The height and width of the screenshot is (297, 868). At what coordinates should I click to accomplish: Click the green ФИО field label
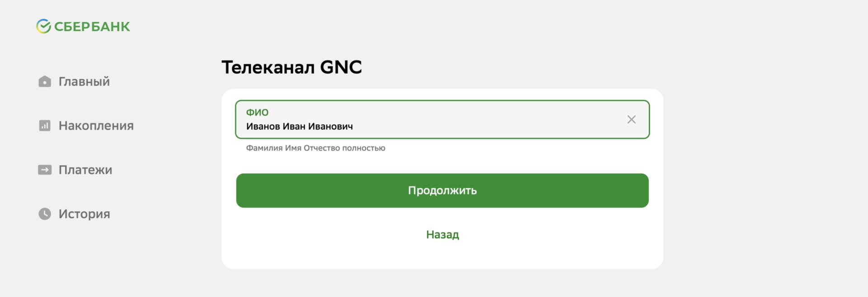tap(257, 112)
